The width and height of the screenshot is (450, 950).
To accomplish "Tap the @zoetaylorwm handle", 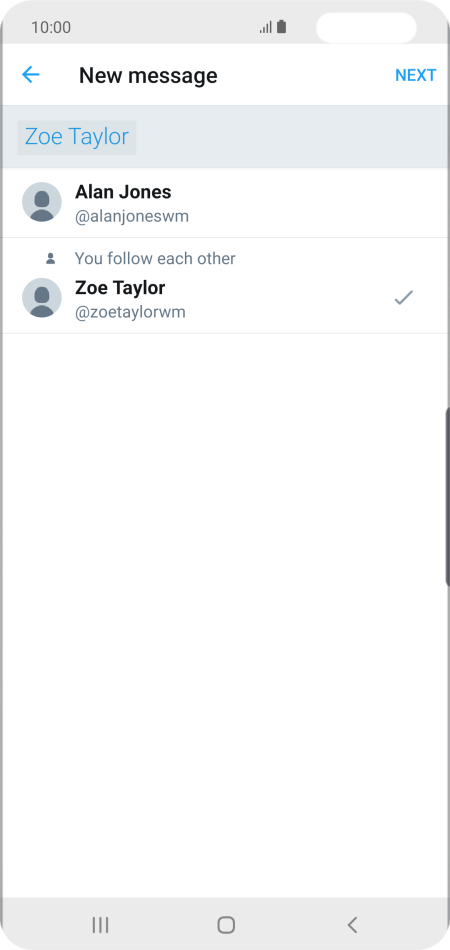I will point(130,312).
